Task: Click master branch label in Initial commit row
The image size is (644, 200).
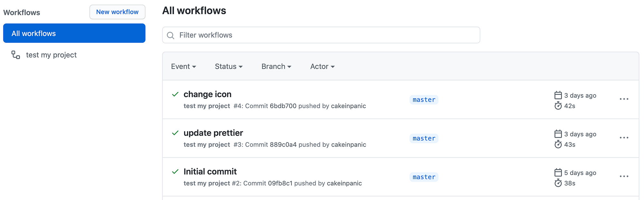Action: click(424, 177)
